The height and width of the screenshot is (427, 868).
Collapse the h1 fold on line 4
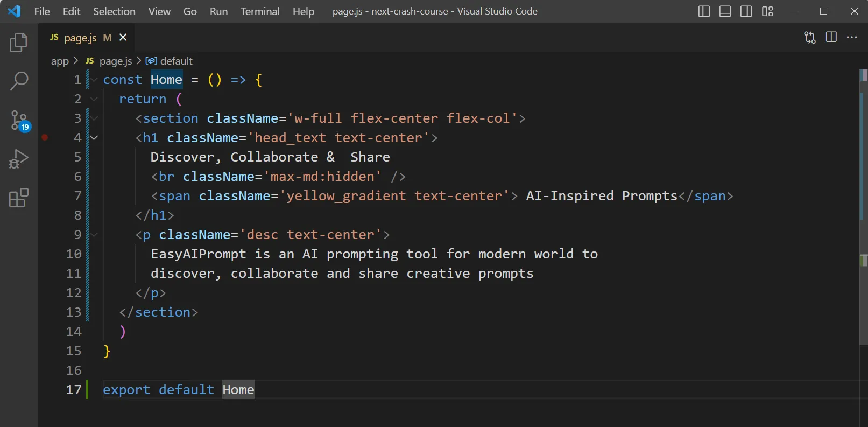coord(94,138)
